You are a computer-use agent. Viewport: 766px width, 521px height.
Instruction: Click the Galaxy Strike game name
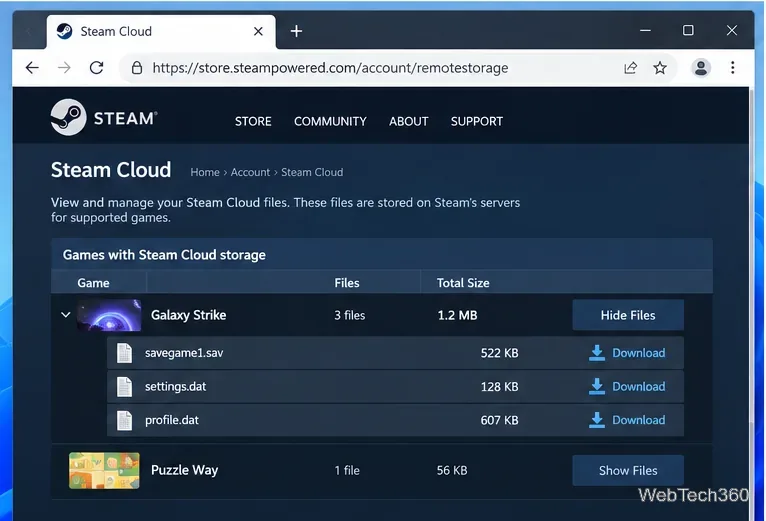pyautogui.click(x=189, y=315)
